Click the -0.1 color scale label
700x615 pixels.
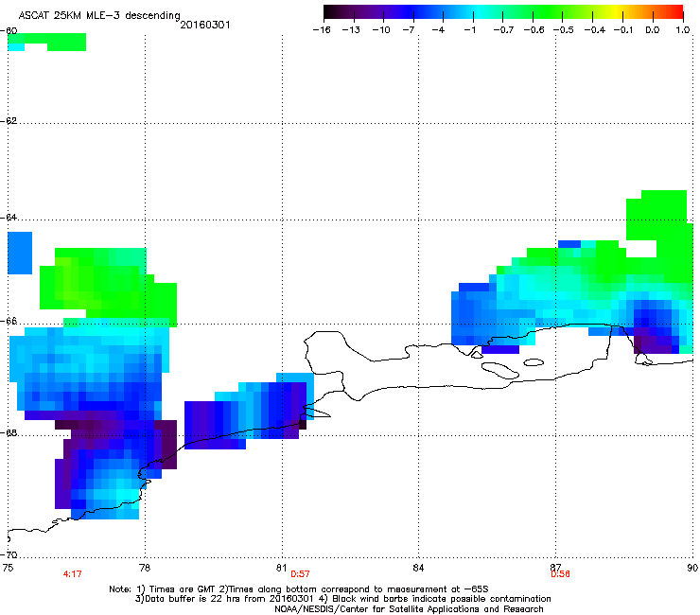[x=623, y=30]
